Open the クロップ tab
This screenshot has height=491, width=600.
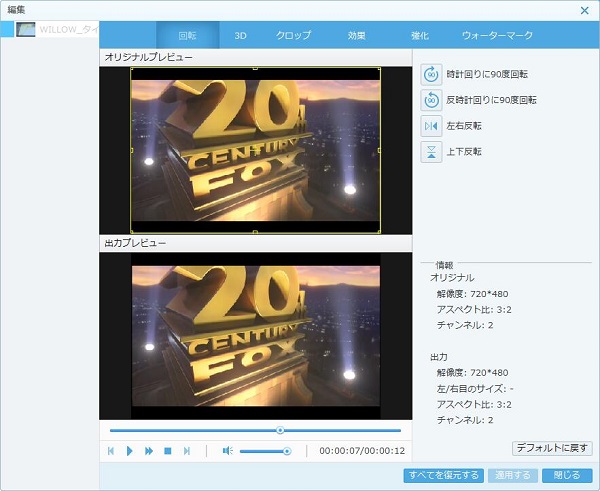tap(293, 35)
